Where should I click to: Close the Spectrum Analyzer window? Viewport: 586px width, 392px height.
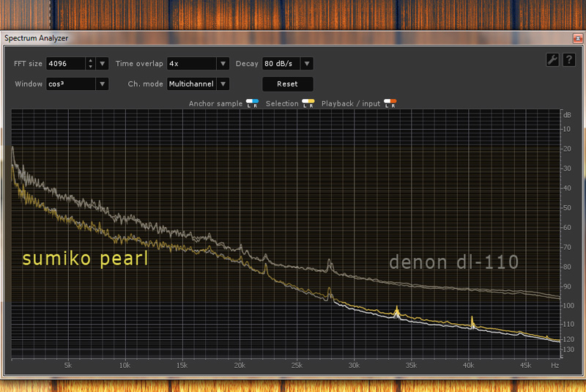click(x=576, y=37)
